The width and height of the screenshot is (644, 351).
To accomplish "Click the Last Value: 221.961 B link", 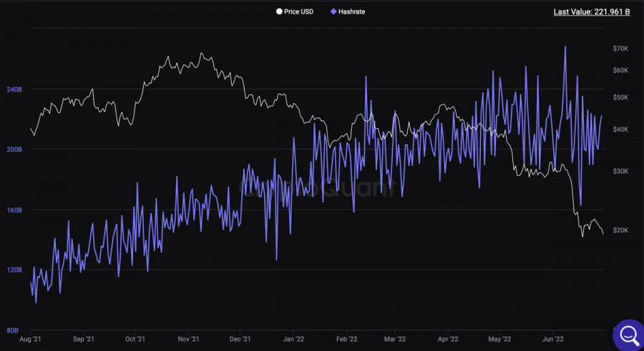I will tap(591, 12).
